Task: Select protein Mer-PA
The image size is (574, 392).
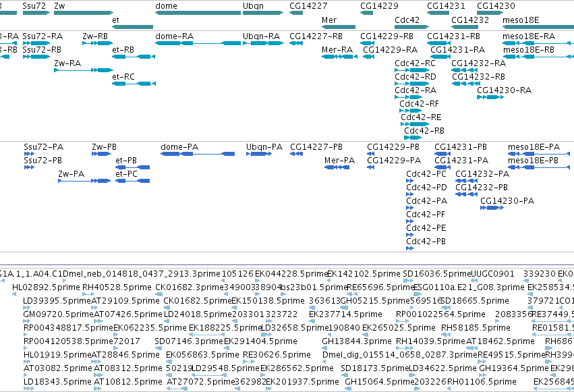Action: [337, 167]
